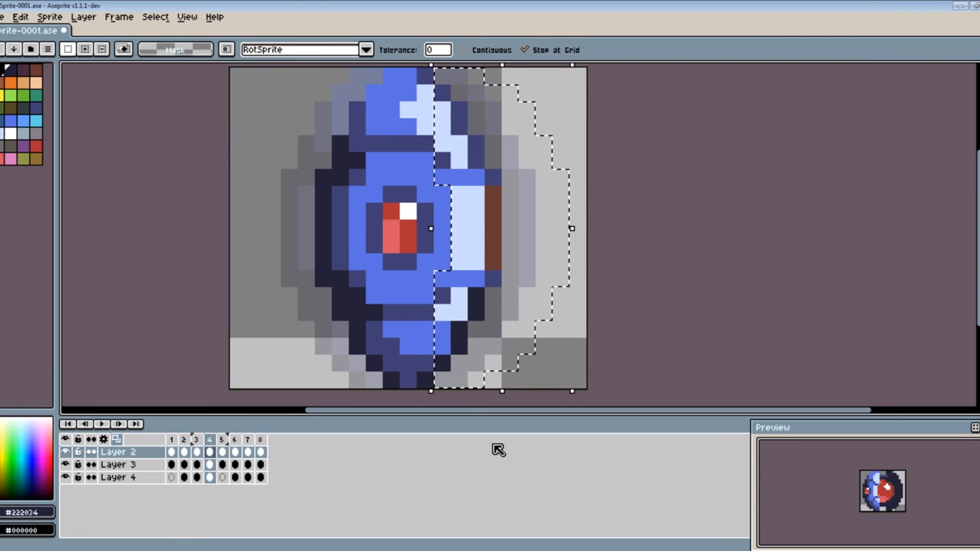Toggle continuous cels for Layer 2
This screenshot has height=551, width=980.
click(91, 452)
